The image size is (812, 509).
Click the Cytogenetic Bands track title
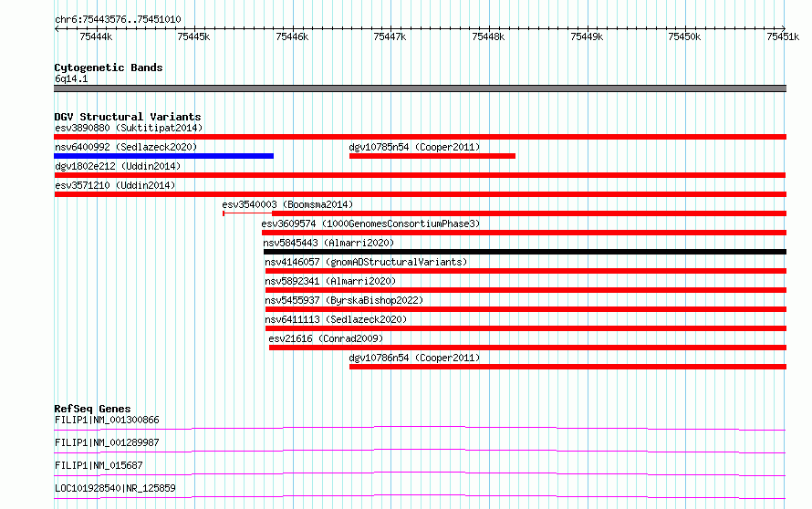[109, 68]
